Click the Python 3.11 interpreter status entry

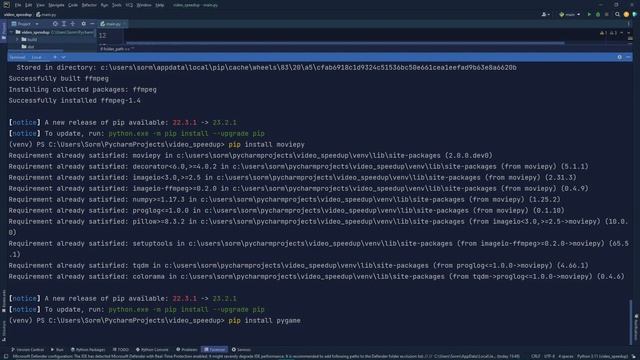click(x=602, y=356)
